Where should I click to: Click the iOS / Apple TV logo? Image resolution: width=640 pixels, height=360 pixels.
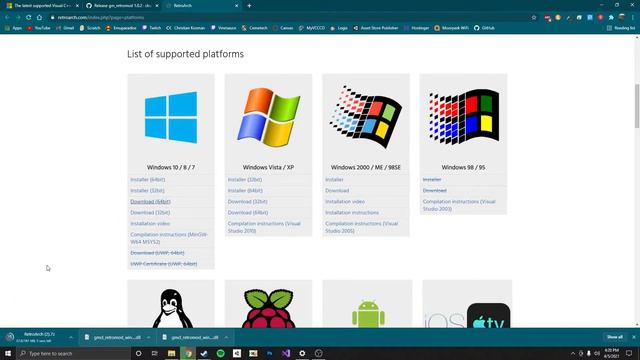pyautogui.click(x=467, y=316)
